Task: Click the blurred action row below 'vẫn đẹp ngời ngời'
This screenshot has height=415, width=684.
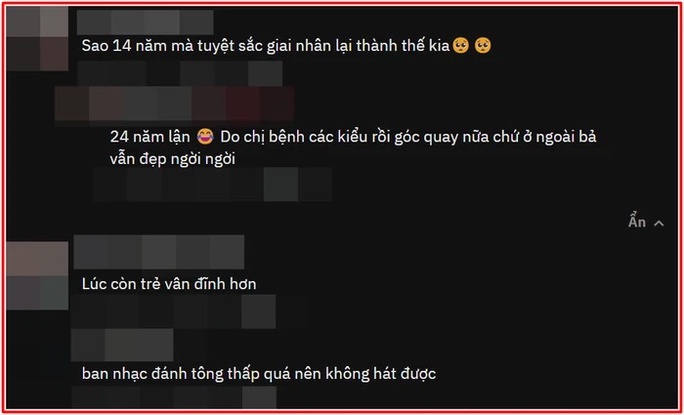Action: [x=212, y=185]
